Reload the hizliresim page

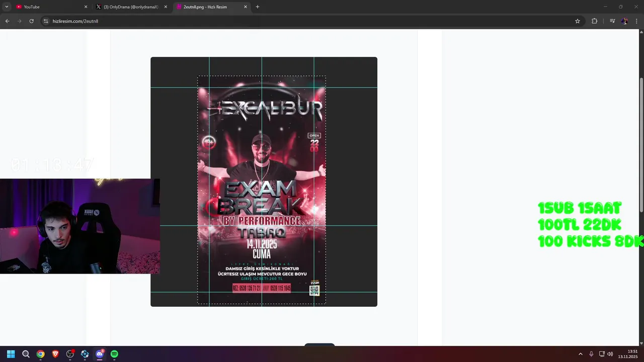pos(31,21)
